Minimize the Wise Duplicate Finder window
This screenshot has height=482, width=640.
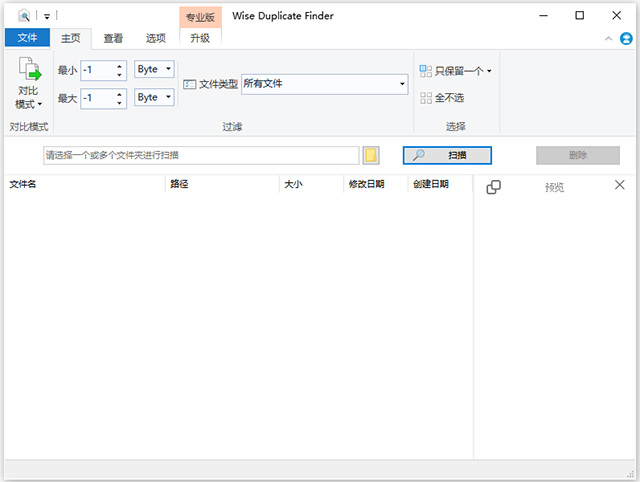coord(543,16)
